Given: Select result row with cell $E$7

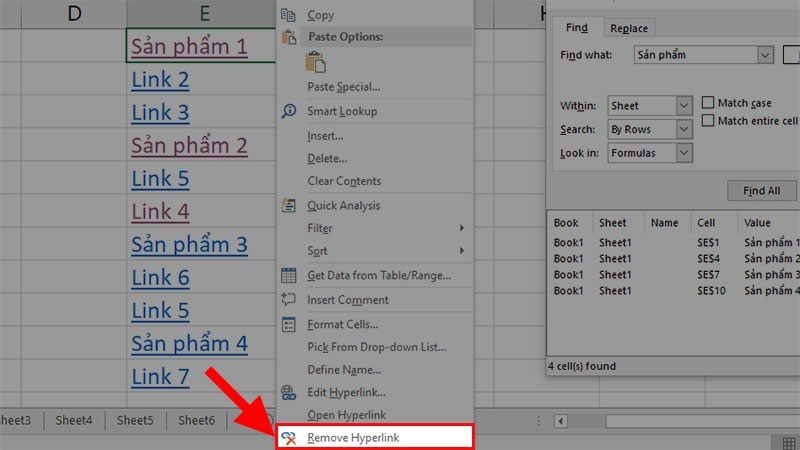Looking at the screenshot, I should (x=673, y=274).
